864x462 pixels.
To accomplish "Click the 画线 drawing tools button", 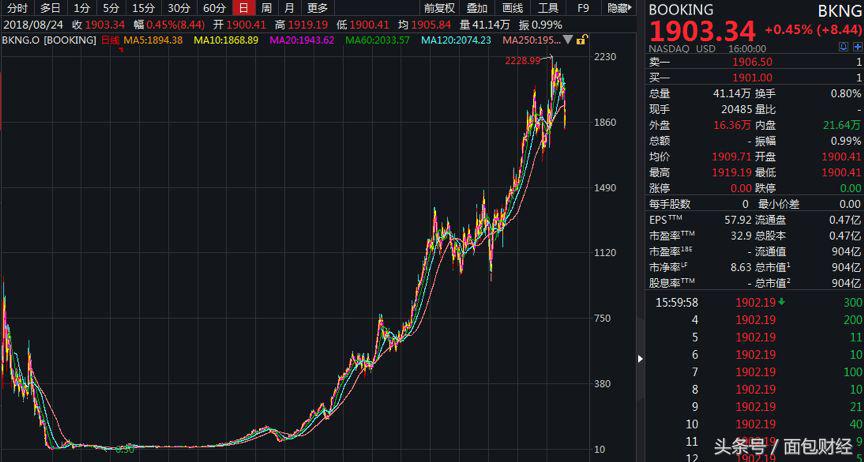I will coord(512,8).
